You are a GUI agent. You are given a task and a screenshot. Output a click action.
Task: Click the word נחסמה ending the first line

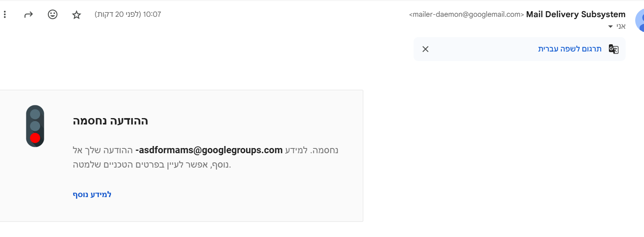coord(325,150)
